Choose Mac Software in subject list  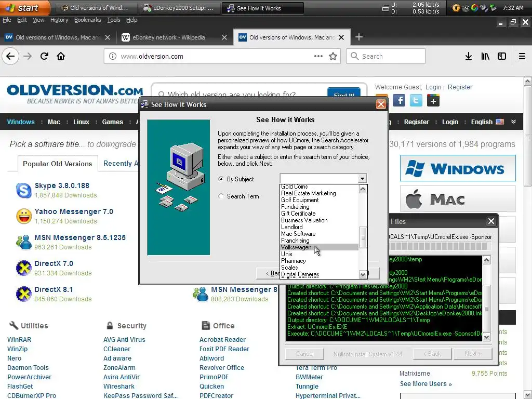tap(319, 234)
